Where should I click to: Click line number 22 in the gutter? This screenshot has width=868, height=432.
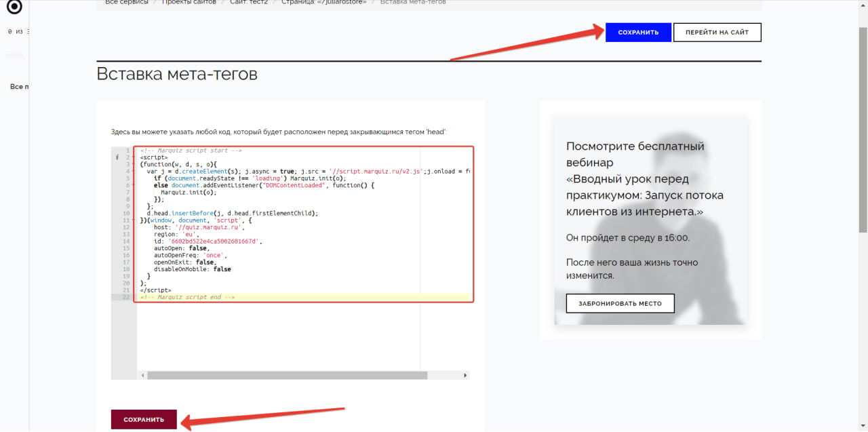coord(126,297)
